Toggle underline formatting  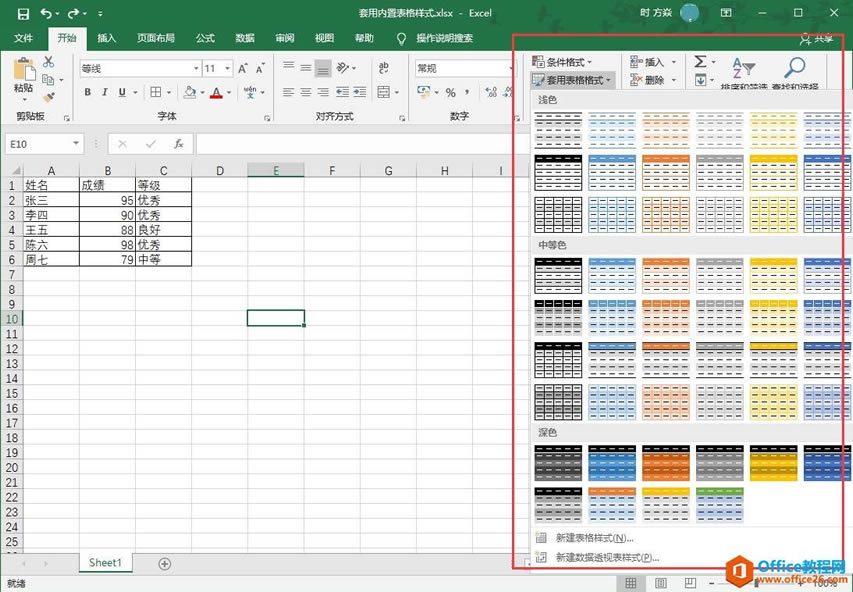click(120, 93)
